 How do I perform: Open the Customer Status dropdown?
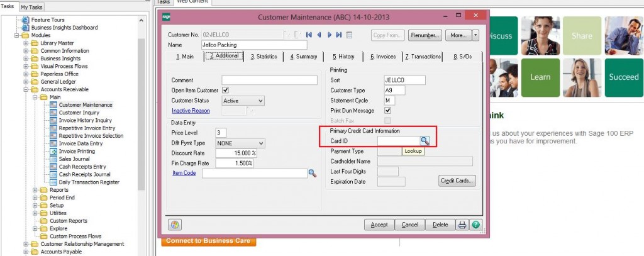tap(261, 101)
